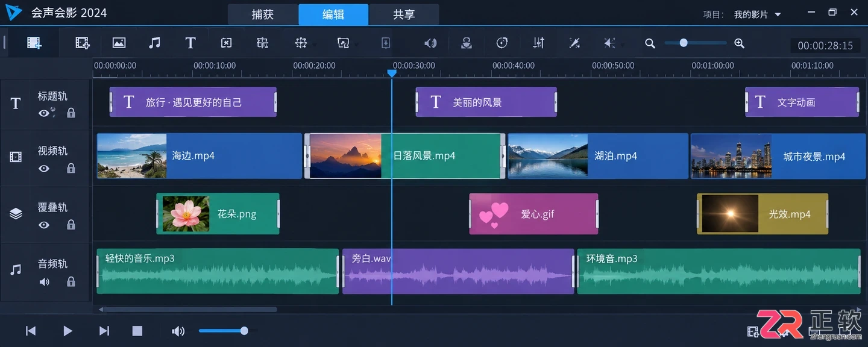
Task: Click the split-screen template icon in the toolbar
Action: click(262, 43)
